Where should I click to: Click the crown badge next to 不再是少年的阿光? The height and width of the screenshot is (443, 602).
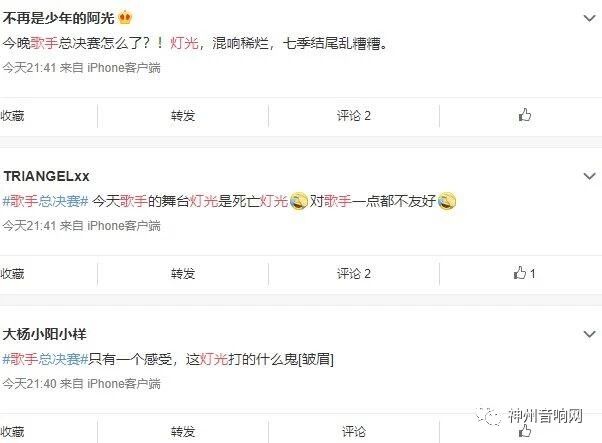(125, 18)
